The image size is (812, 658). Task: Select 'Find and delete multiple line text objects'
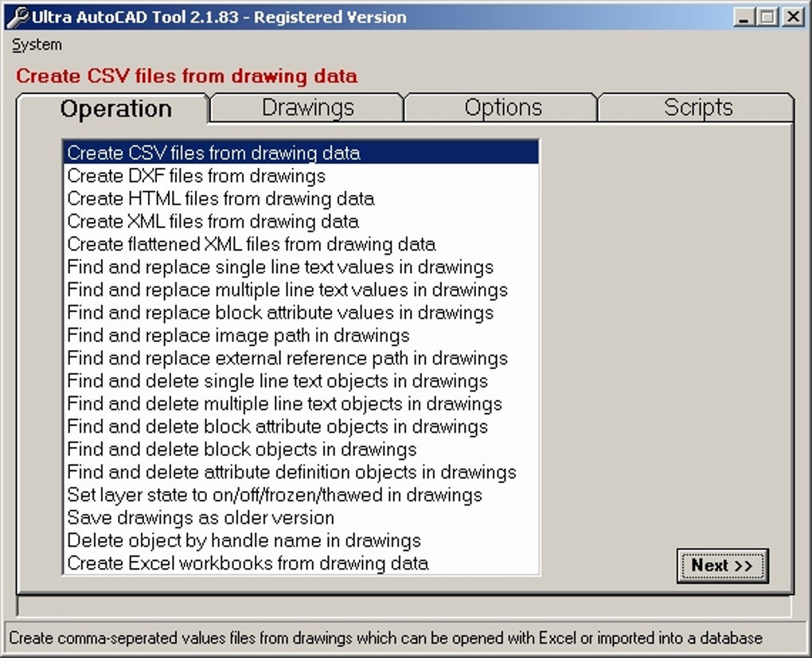[301, 404]
